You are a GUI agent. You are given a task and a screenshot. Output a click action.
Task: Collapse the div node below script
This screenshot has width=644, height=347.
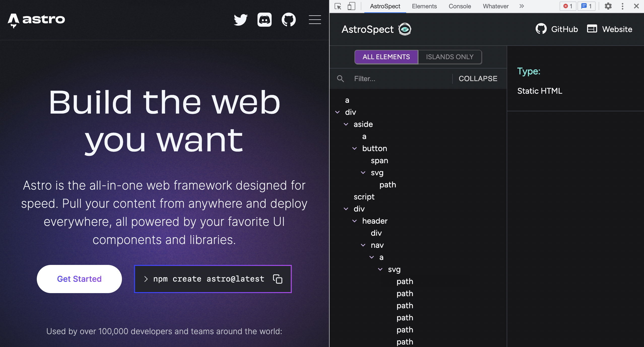click(346, 209)
